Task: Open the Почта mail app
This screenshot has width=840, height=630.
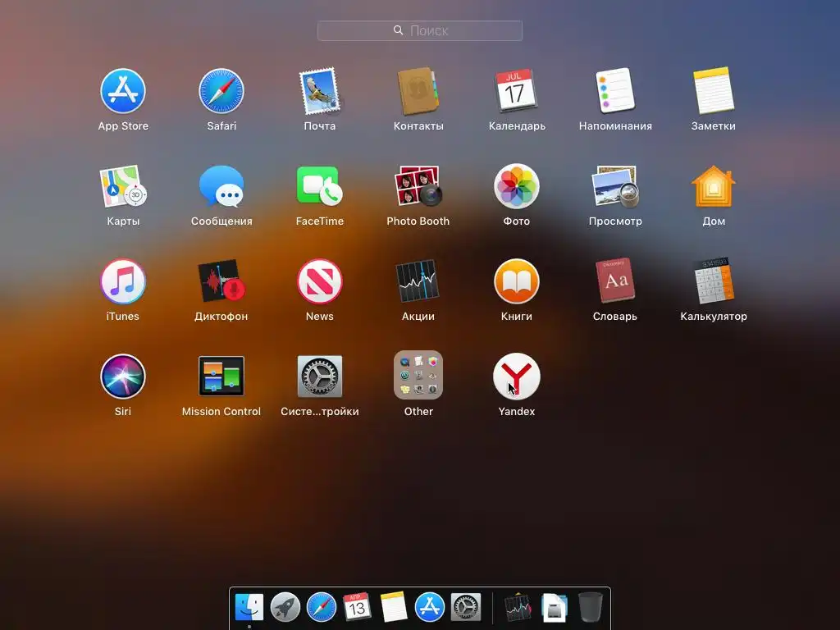Action: pyautogui.click(x=320, y=91)
